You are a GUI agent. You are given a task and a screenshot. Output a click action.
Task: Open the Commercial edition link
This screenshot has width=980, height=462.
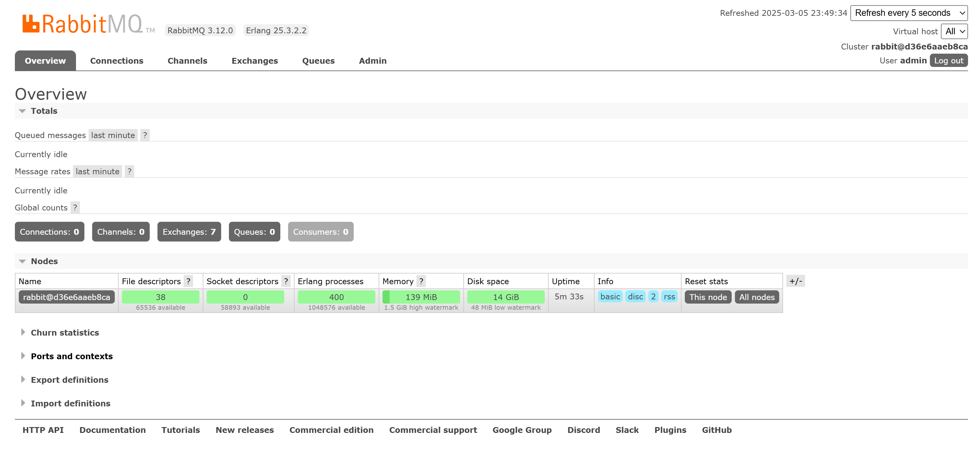point(331,430)
